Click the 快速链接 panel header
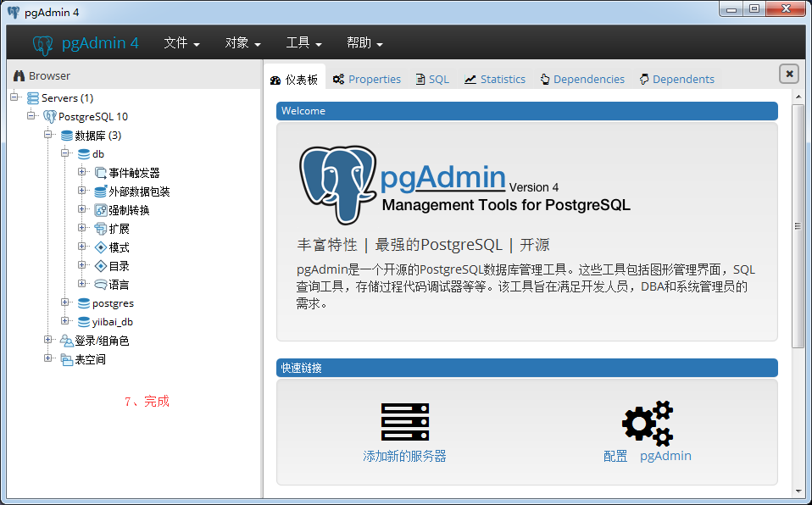The image size is (812, 505). [526, 368]
